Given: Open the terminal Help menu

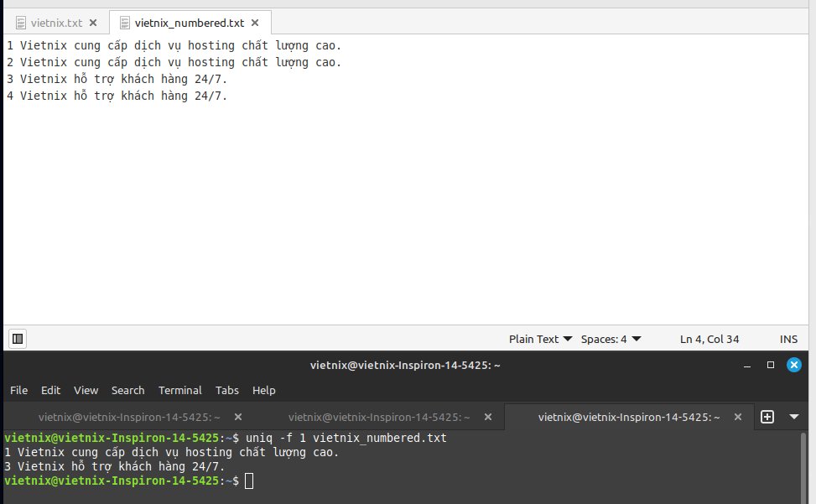Looking at the screenshot, I should [263, 390].
